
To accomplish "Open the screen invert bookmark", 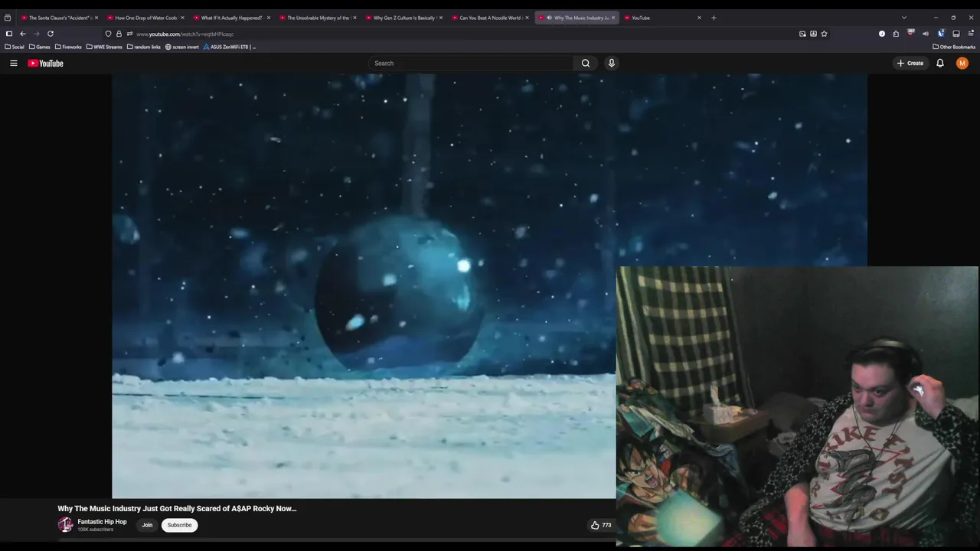I will point(182,47).
